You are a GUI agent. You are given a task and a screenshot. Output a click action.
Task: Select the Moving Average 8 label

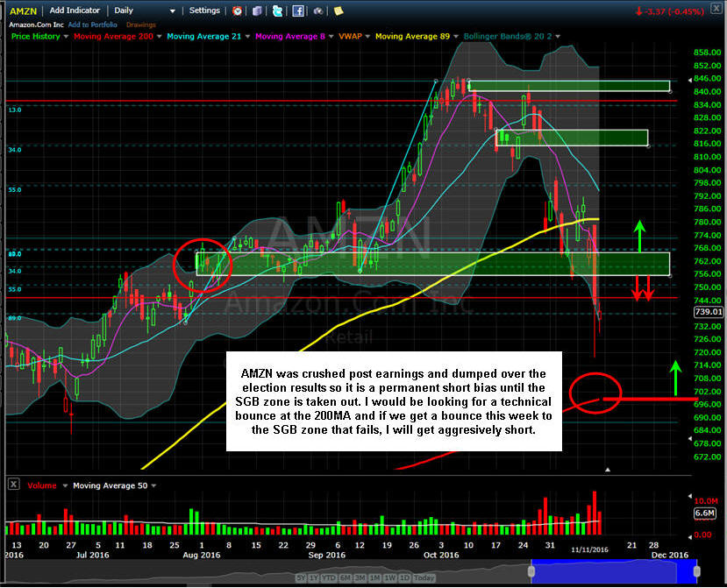290,36
